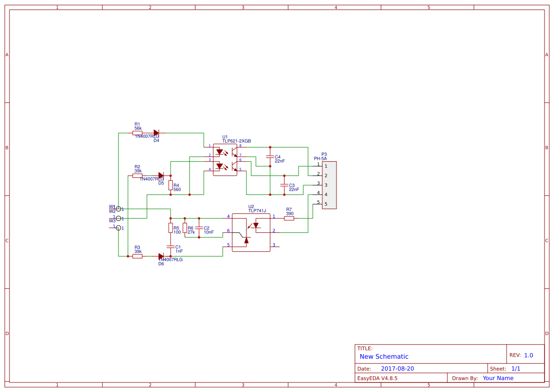
Task: Select the C2 10nF capacitor symbol
Action: coord(199,228)
